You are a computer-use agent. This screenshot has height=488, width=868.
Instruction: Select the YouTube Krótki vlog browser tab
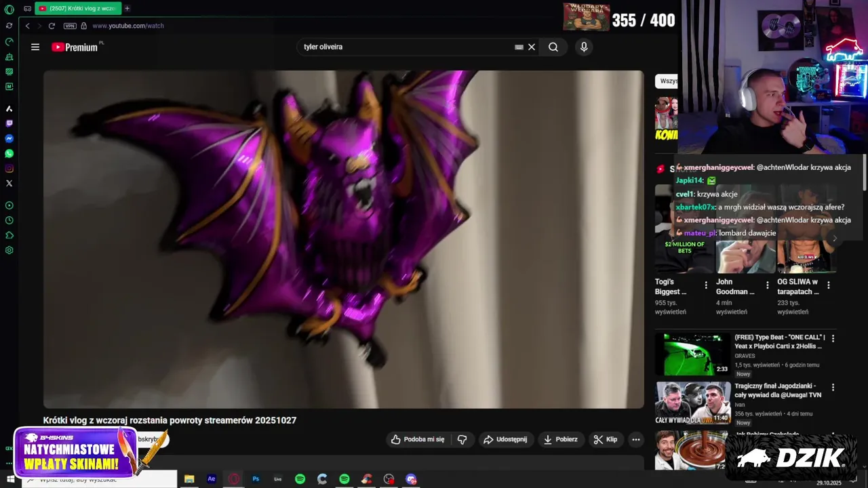pyautogui.click(x=77, y=9)
